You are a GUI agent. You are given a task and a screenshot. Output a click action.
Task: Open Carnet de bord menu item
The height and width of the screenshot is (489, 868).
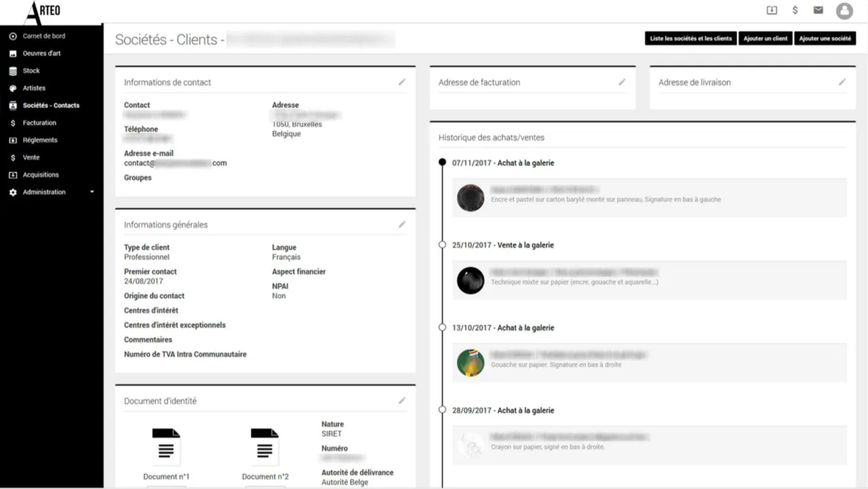pyautogui.click(x=43, y=36)
